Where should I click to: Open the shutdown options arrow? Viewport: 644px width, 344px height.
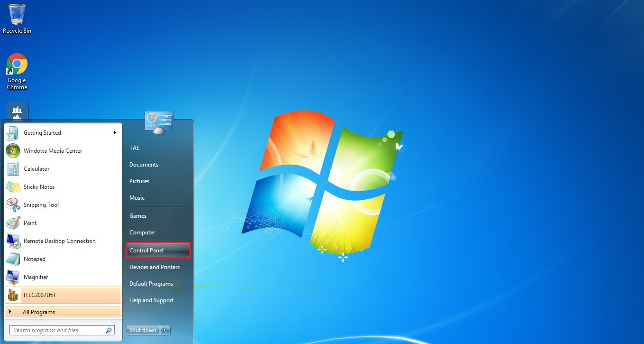[165, 330]
